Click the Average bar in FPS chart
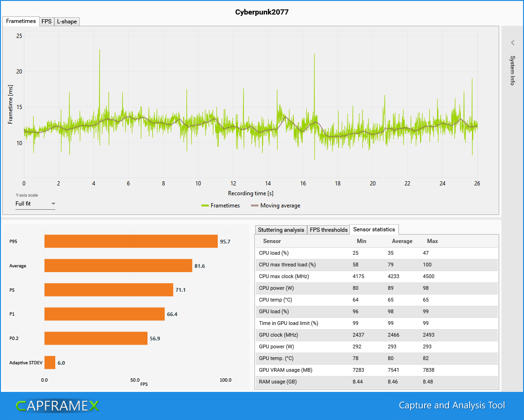This screenshot has width=524, height=420. [x=118, y=265]
